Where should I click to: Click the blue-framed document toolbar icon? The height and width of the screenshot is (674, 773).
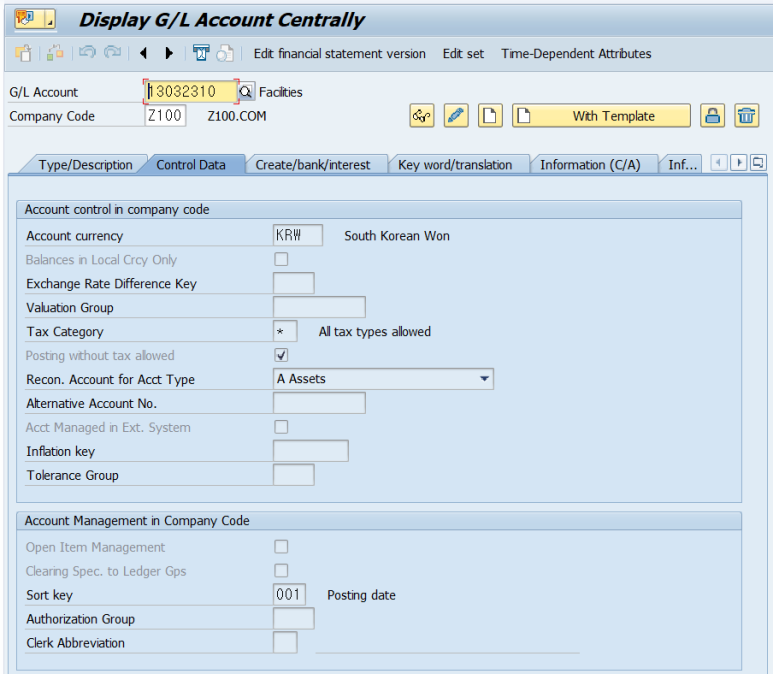point(201,53)
